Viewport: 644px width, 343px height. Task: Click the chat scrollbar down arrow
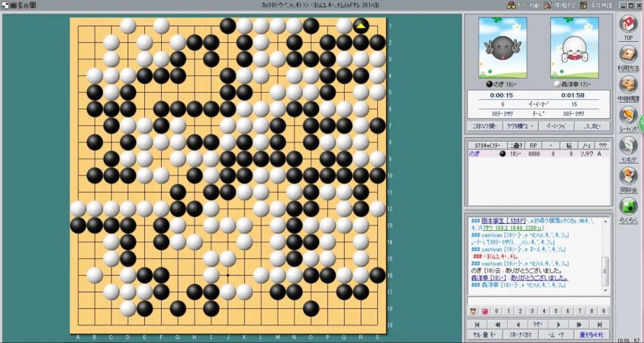(x=605, y=291)
